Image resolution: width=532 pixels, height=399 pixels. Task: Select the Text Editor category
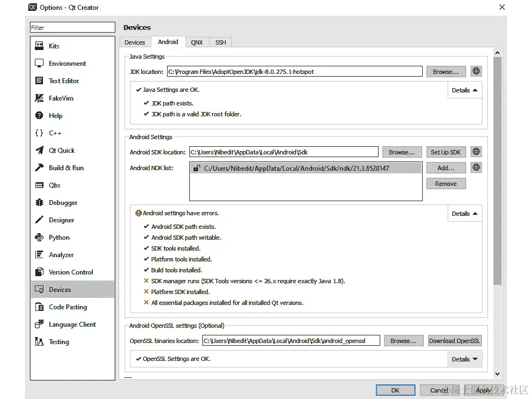72,80
